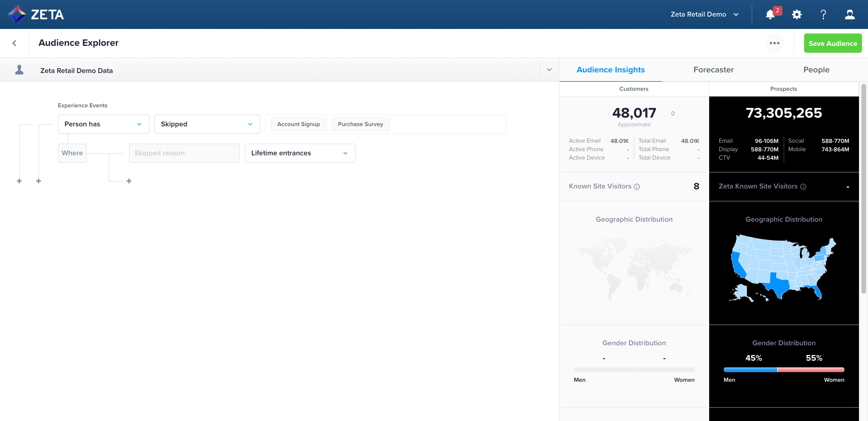
Task: Open the Lifetime entrances dropdown
Action: point(300,153)
